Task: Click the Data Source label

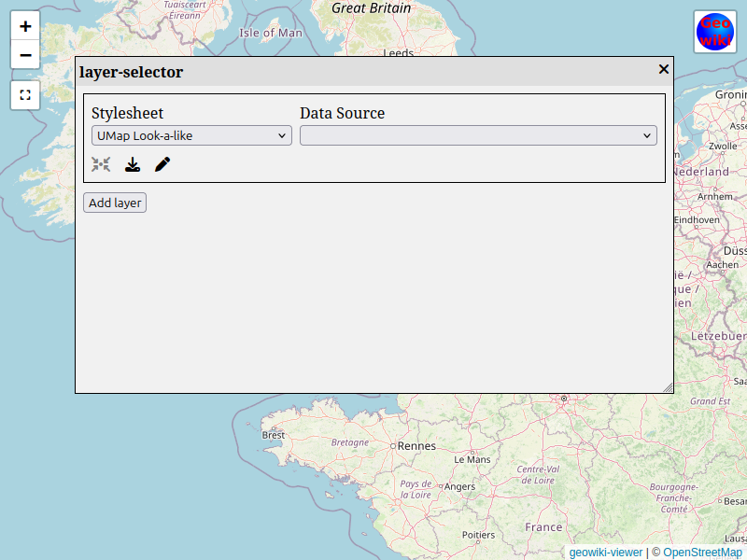Action: 342,114
